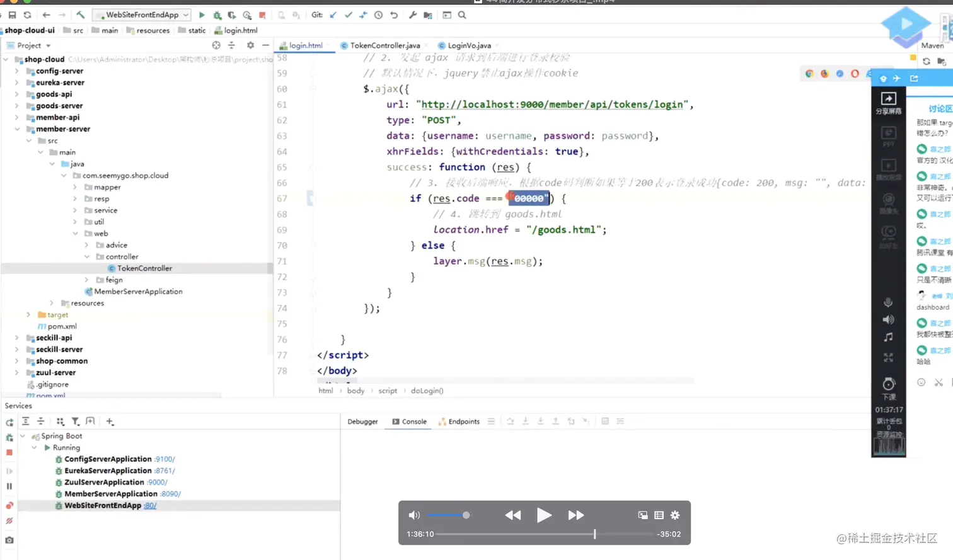Image resolution: width=953 pixels, height=560 pixels.
Task: Open Project panel gear options
Action: (x=250, y=45)
